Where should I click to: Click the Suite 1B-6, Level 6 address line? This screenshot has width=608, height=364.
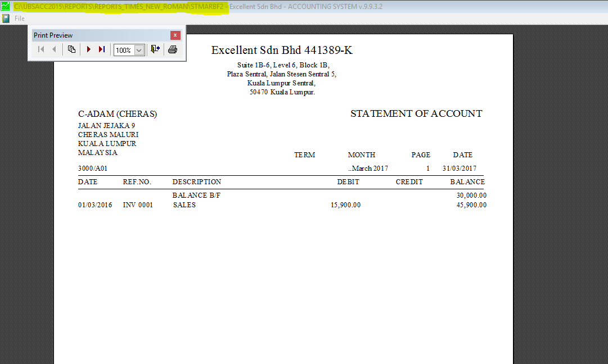tap(283, 65)
